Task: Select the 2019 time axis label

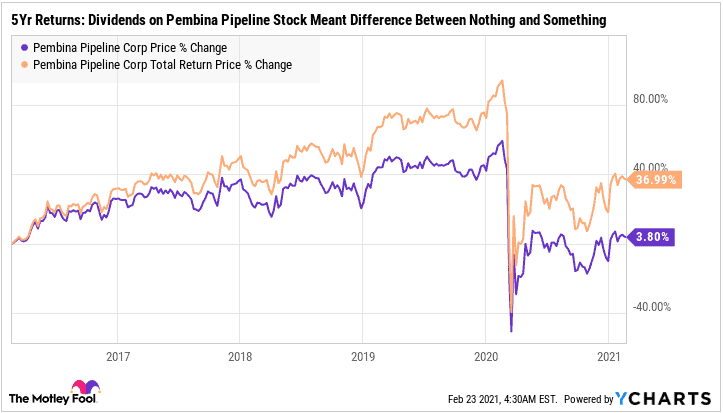Action: [x=363, y=356]
